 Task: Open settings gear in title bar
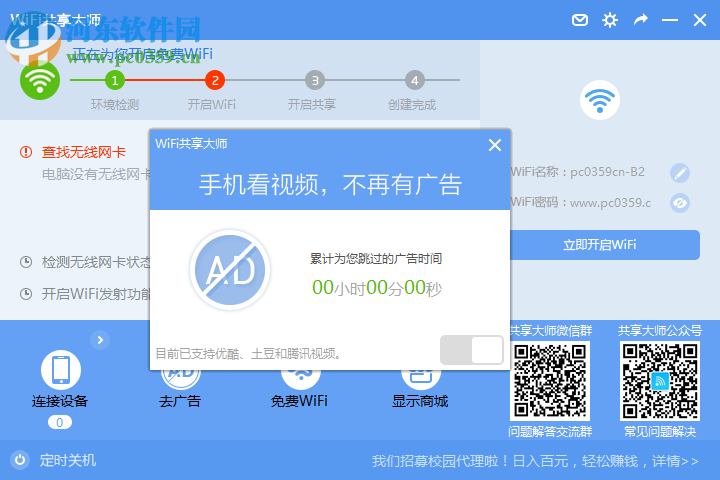pos(610,20)
